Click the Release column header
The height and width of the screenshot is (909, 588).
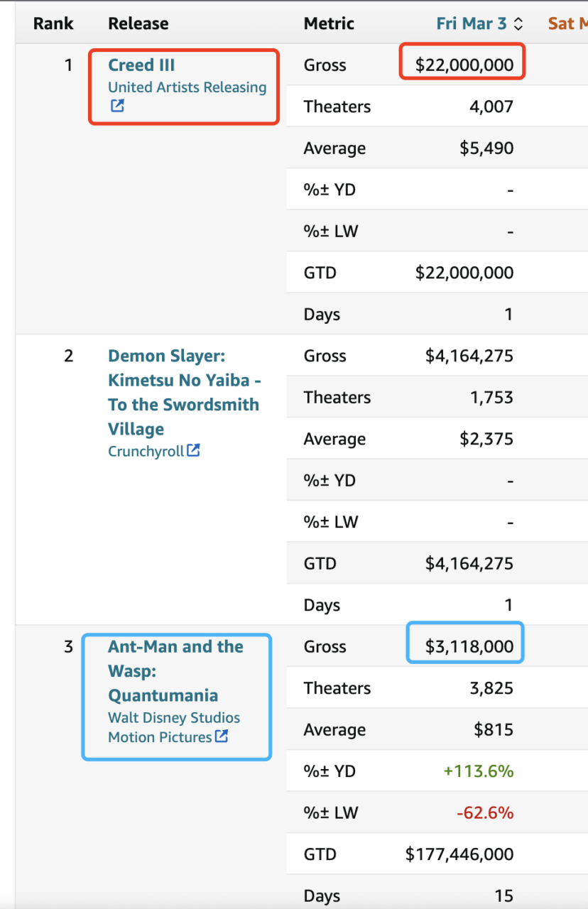pyautogui.click(x=138, y=23)
